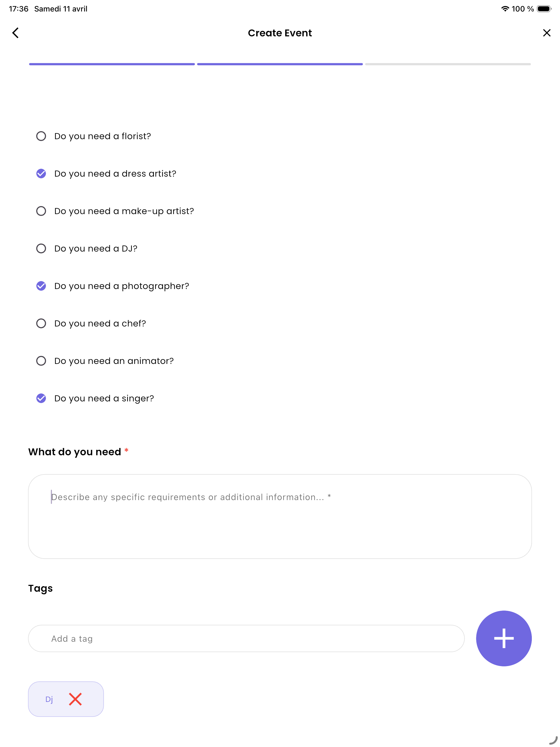Tap the plus button to add tag
The width and height of the screenshot is (560, 747).
504,638
